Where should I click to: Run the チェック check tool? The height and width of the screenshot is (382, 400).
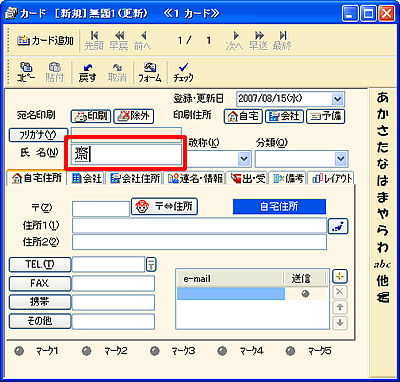[x=183, y=72]
